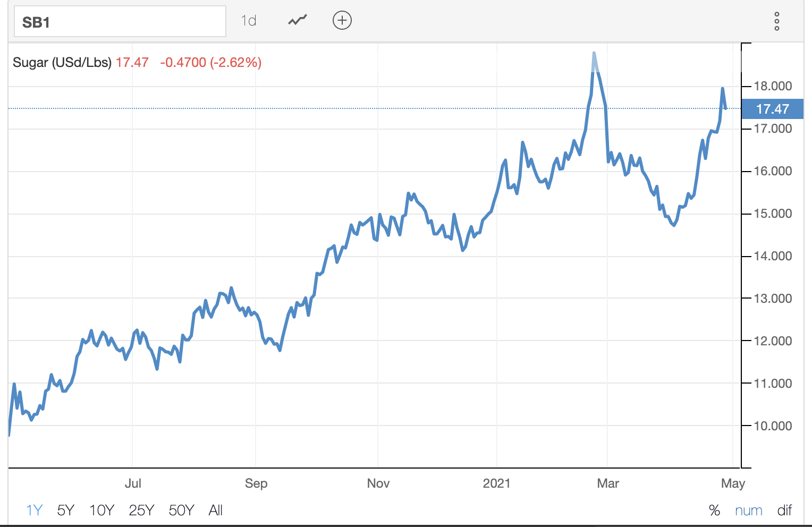Viewport: 812px width, 527px height.
Task: Change the 1d interval setting
Action: point(249,20)
